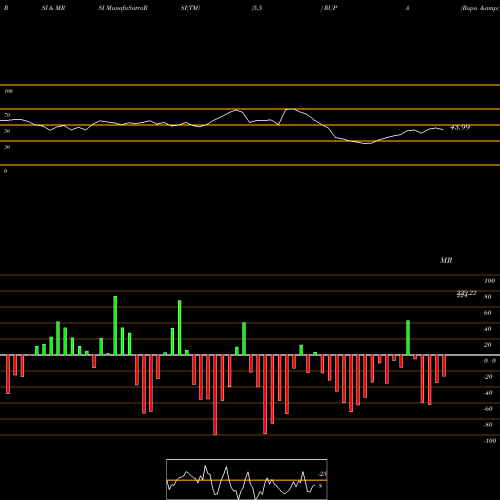This screenshot has height=500, width=500.
Task: Click the 70 level label on RSI axis
Action: click(x=7, y=115)
